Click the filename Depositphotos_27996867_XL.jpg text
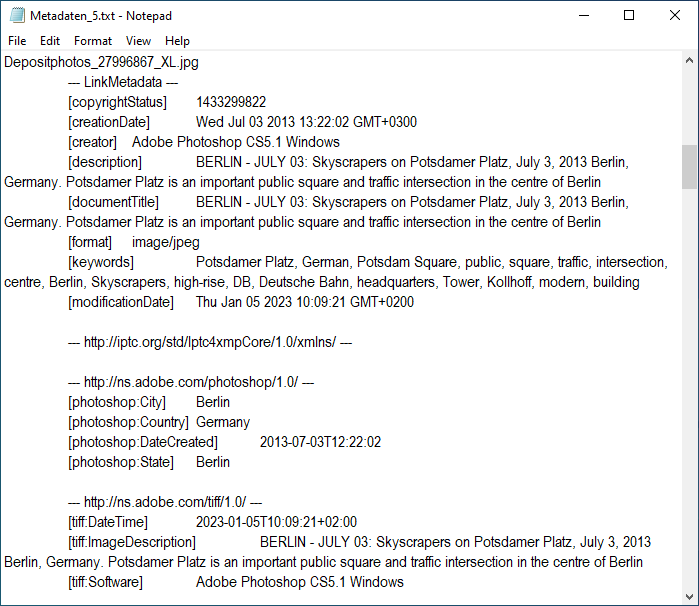The width and height of the screenshot is (699, 606). 101,62
